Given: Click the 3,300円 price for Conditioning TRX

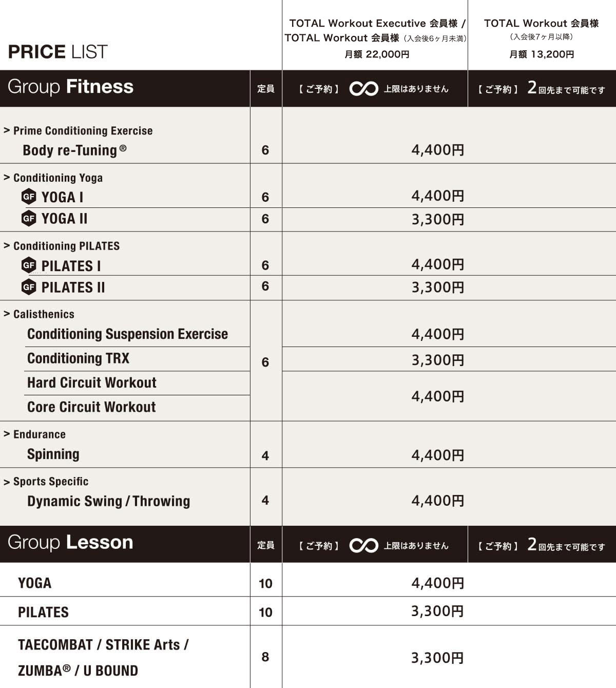Looking at the screenshot, I should [x=437, y=360].
